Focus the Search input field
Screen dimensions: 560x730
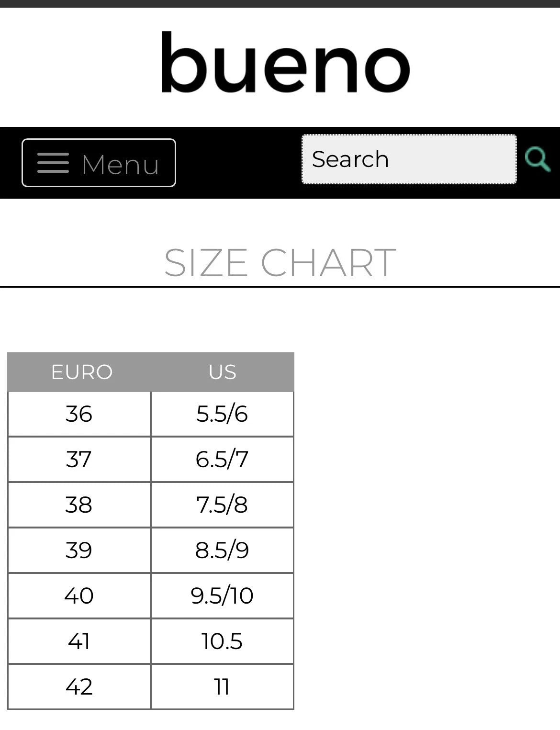[409, 159]
